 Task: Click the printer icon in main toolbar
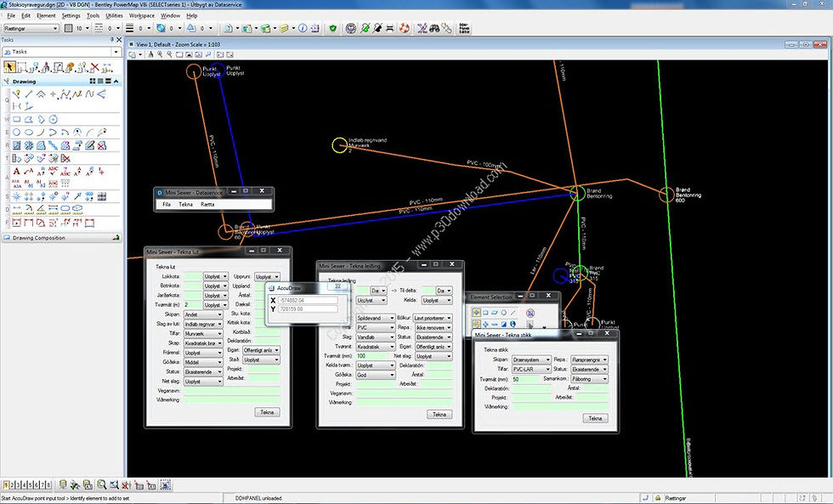pyautogui.click(x=390, y=28)
